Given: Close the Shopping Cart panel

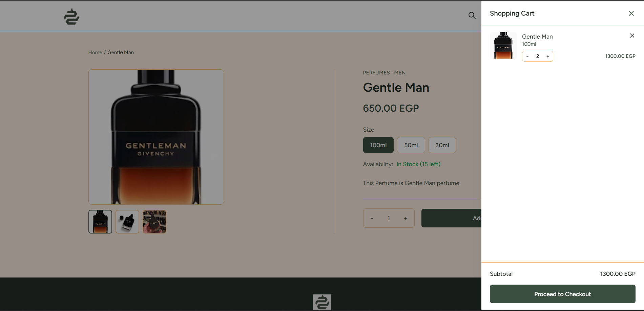Looking at the screenshot, I should [631, 13].
